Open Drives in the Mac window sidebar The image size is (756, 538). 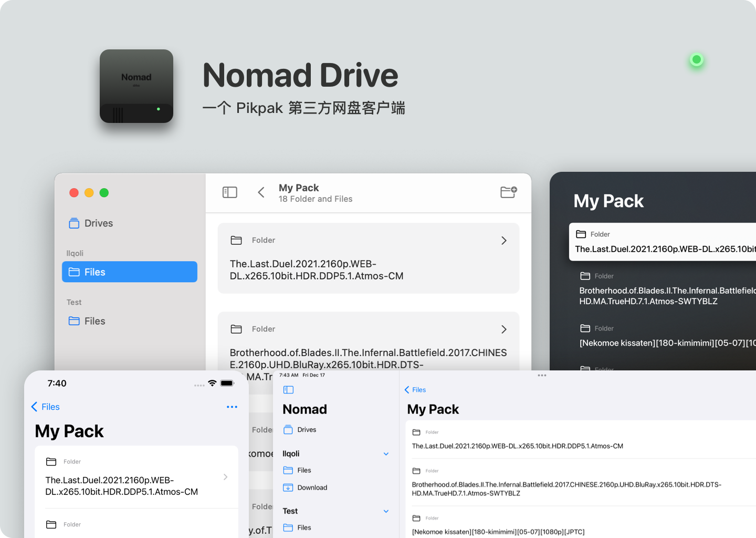(x=91, y=223)
